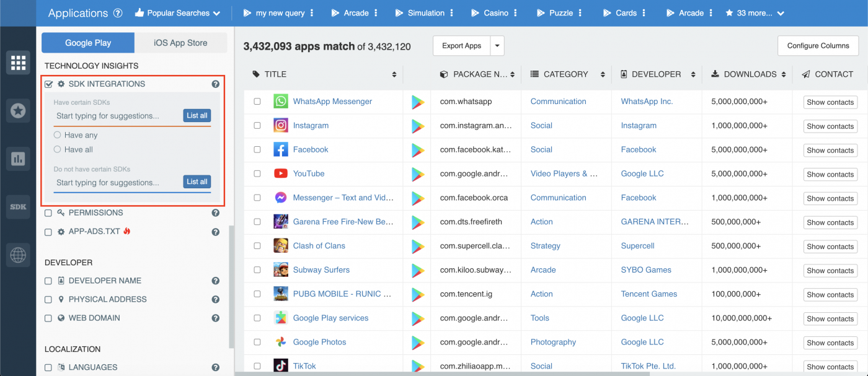Click the Configure Columns button
The image size is (868, 376).
[818, 46]
